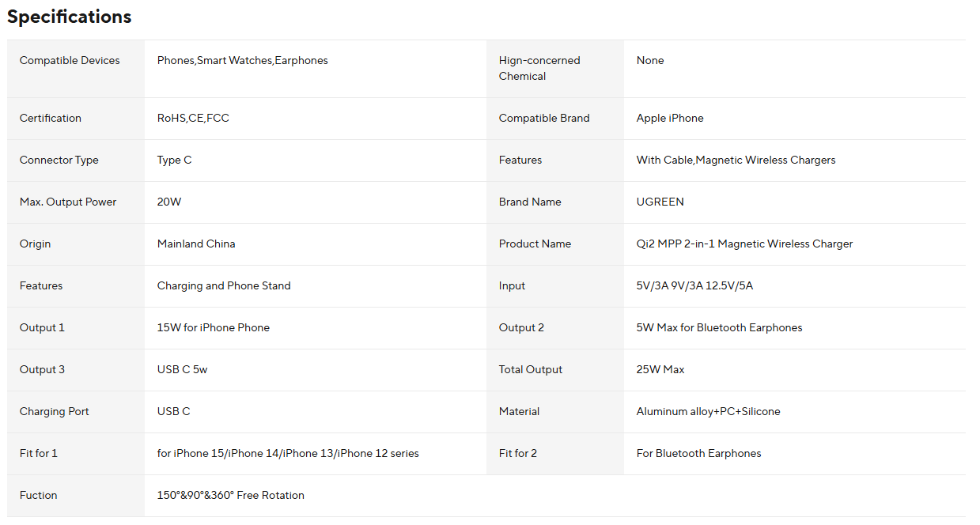Select the High-concerned Chemical label

pos(539,68)
